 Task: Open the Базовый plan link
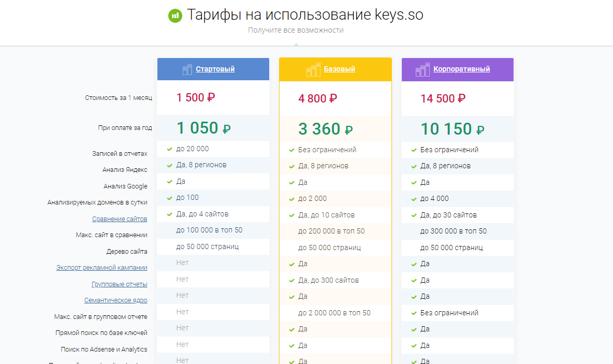click(339, 69)
